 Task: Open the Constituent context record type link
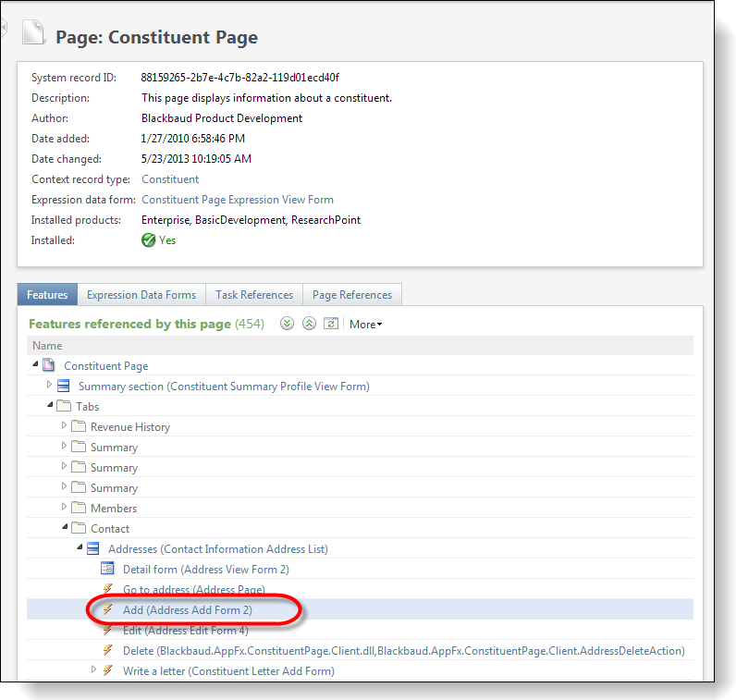pyautogui.click(x=170, y=179)
